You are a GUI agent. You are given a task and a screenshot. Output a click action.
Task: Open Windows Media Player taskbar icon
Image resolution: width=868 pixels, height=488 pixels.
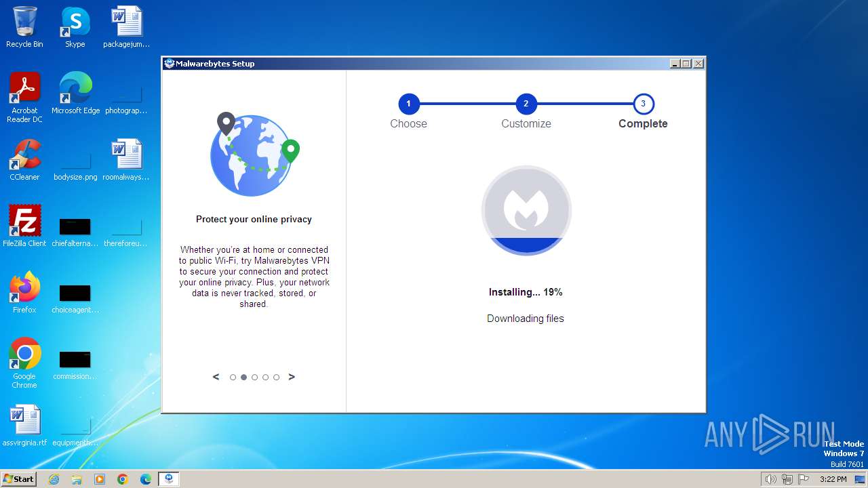click(x=100, y=479)
